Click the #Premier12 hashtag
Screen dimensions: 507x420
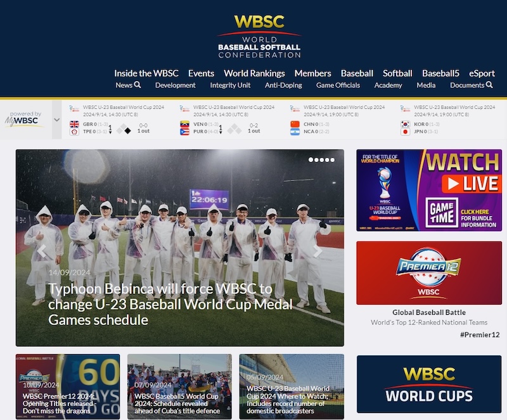[x=480, y=334]
